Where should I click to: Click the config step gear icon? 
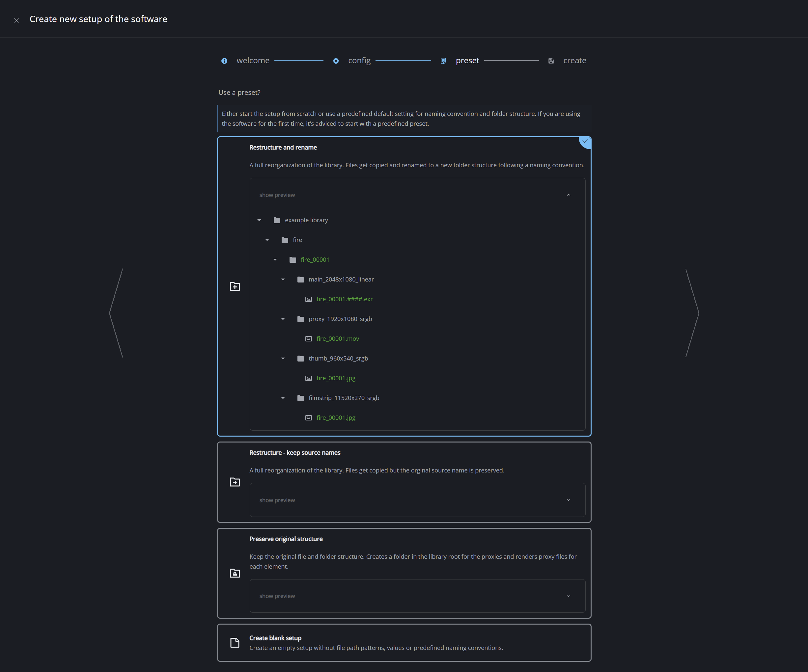pos(336,61)
